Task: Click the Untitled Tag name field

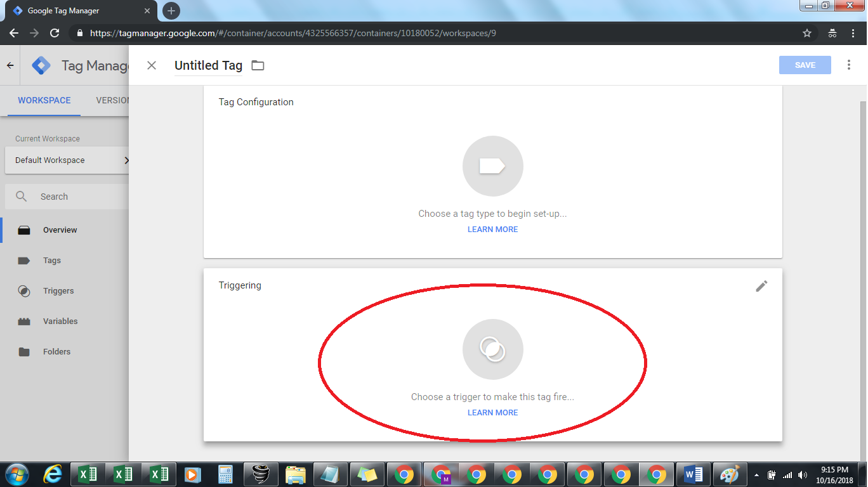Action: pyautogui.click(x=208, y=65)
